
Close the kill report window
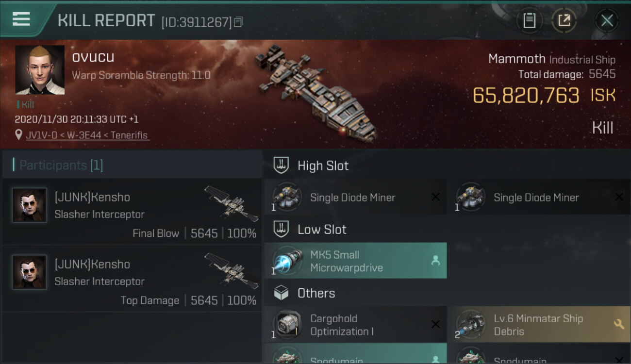tap(607, 20)
